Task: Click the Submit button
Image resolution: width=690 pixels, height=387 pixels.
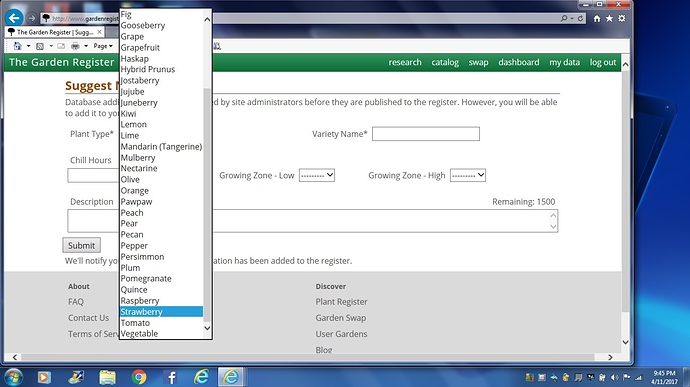Action: point(81,245)
